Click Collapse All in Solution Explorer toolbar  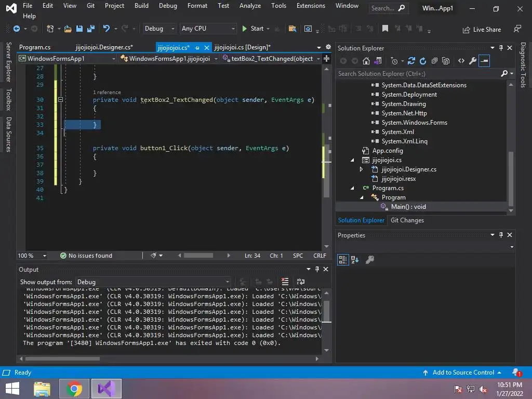pyautogui.click(x=434, y=61)
